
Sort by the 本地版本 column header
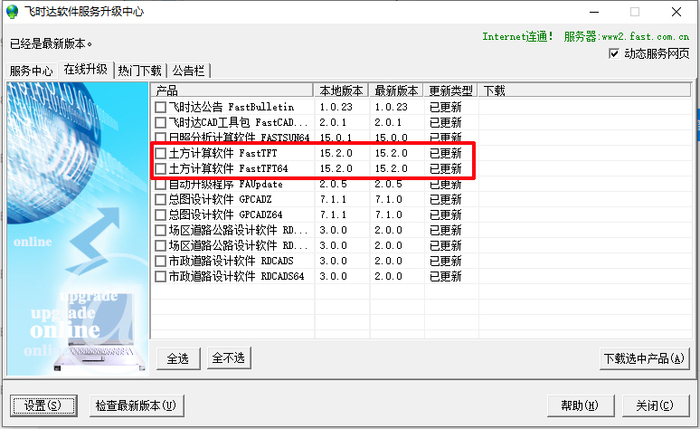[342, 91]
